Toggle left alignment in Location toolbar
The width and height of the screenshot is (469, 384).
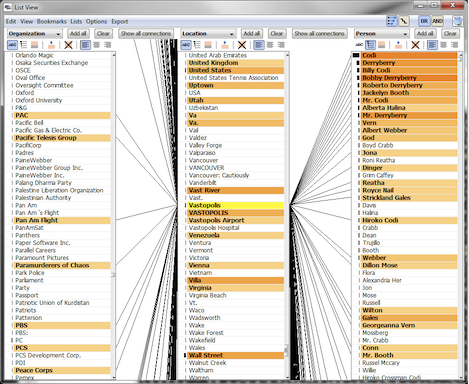coord(259,45)
